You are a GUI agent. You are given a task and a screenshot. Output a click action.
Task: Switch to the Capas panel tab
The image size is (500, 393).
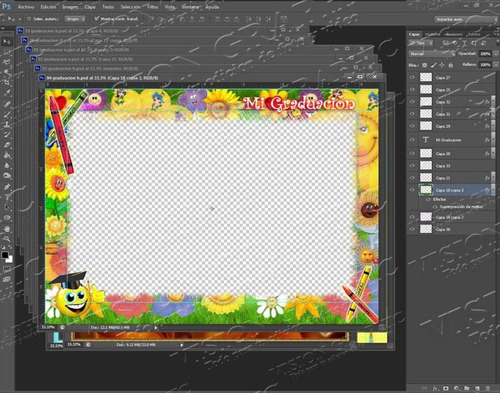click(x=414, y=34)
